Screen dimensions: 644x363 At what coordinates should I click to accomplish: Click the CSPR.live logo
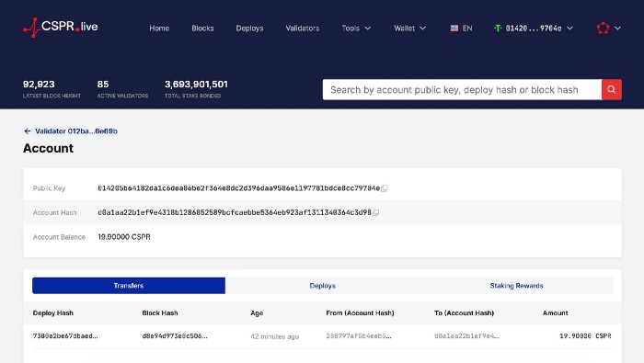(61, 28)
